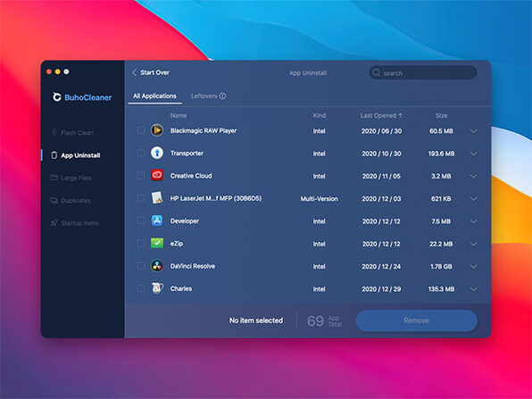
Task: Expand Blackmagic RAW Player row details
Action: (x=474, y=131)
